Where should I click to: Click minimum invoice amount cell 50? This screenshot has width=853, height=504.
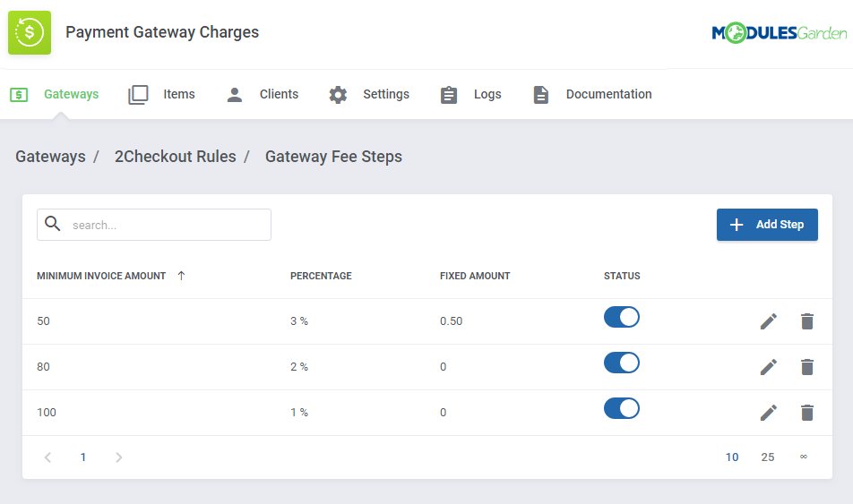pyautogui.click(x=44, y=321)
